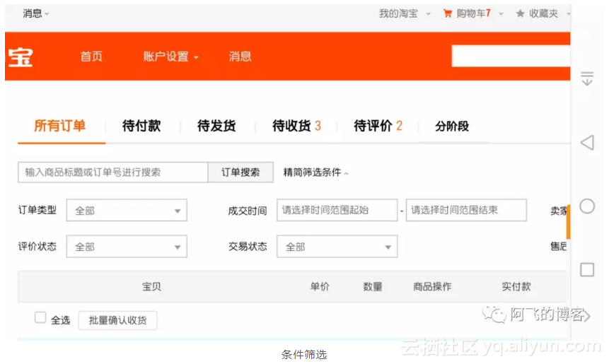The height and width of the screenshot is (364, 609).
Task: Click the Taobao 宝 logo
Action: 21,57
